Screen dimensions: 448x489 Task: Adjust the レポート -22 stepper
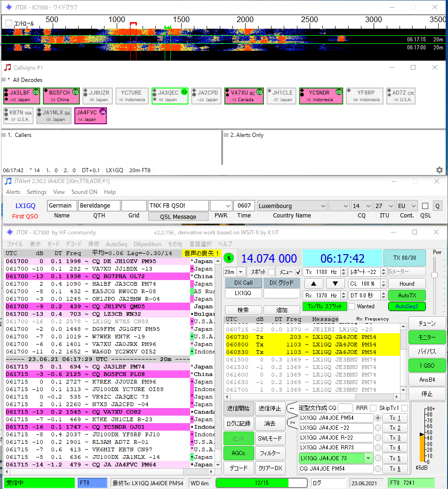tap(384, 272)
